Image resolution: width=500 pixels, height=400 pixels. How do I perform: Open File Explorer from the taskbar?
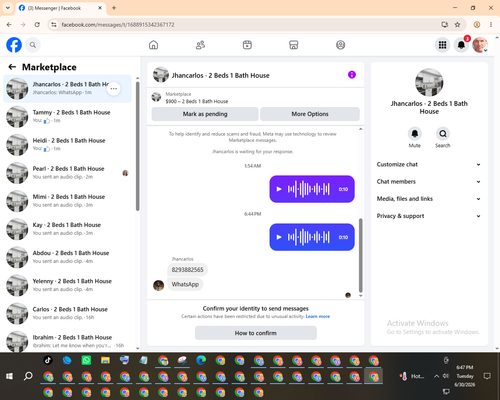105,360
